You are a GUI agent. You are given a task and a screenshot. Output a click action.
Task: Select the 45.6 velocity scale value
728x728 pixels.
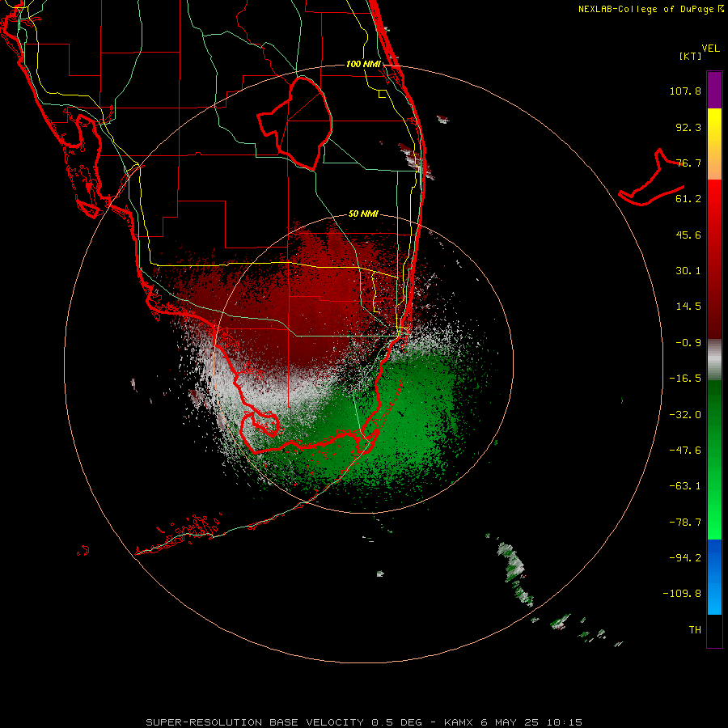point(688,235)
